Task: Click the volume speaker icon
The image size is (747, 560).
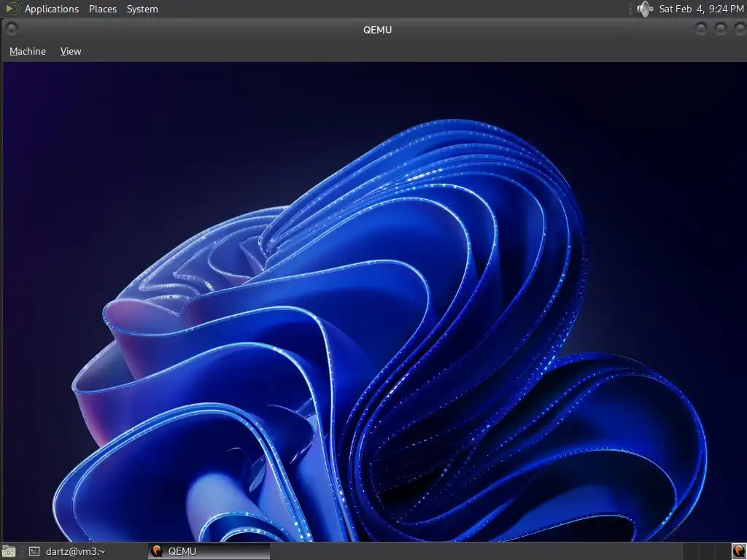Action: click(x=645, y=9)
